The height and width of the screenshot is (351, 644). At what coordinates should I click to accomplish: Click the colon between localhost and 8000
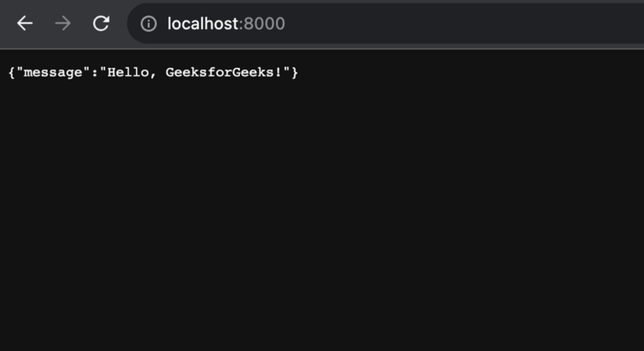tap(241, 24)
